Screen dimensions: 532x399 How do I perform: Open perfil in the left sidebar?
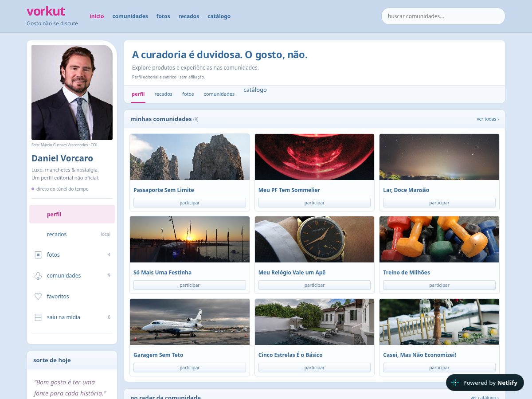point(72,214)
